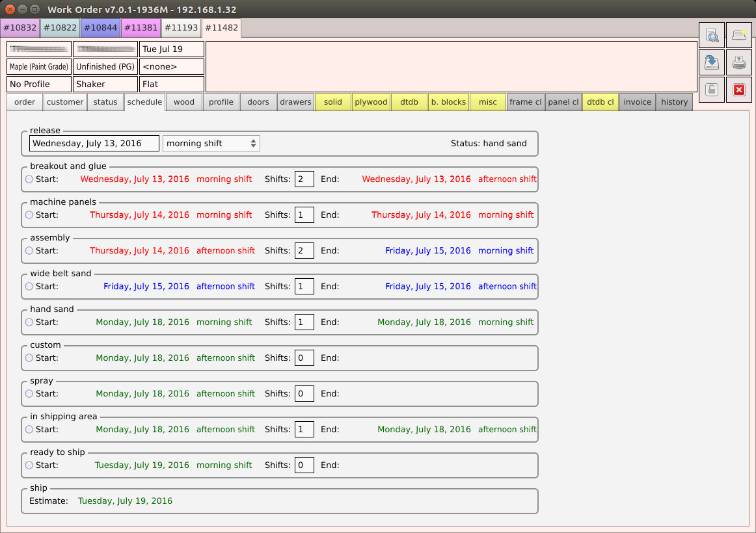The height and width of the screenshot is (533, 756).
Task: Click the printer icon
Action: (x=738, y=63)
